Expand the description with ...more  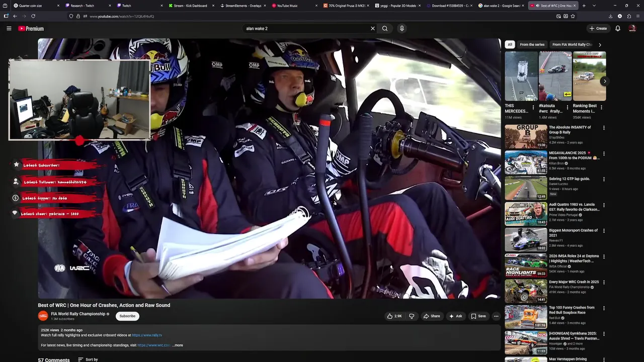[178, 345]
